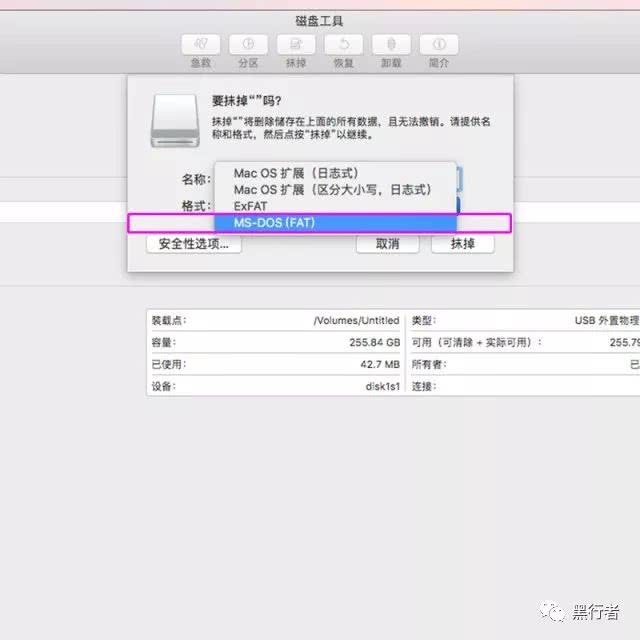Click the 名称 name field edge
This screenshot has width=640, height=640.
[x=459, y=179]
